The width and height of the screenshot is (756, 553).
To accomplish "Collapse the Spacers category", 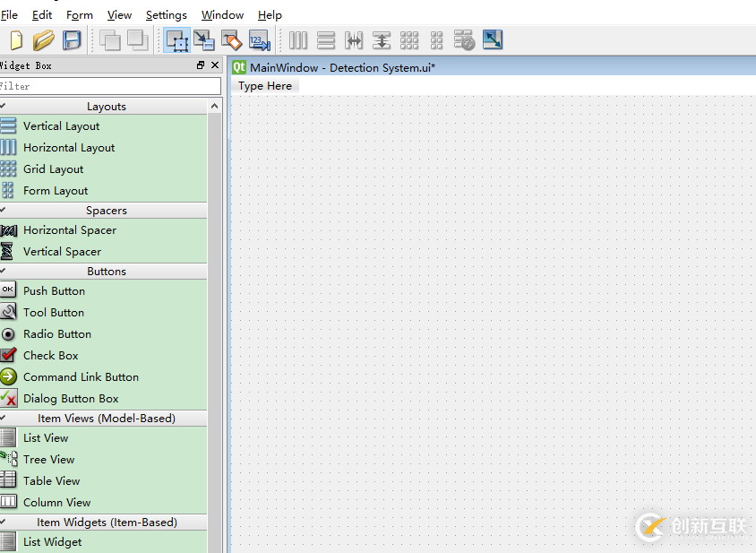I will pos(104,211).
